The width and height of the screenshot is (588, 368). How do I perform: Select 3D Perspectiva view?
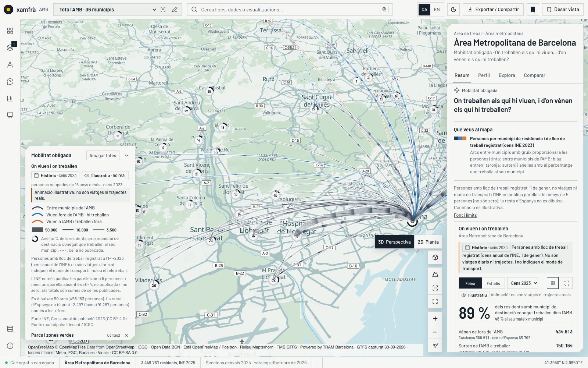coord(394,242)
